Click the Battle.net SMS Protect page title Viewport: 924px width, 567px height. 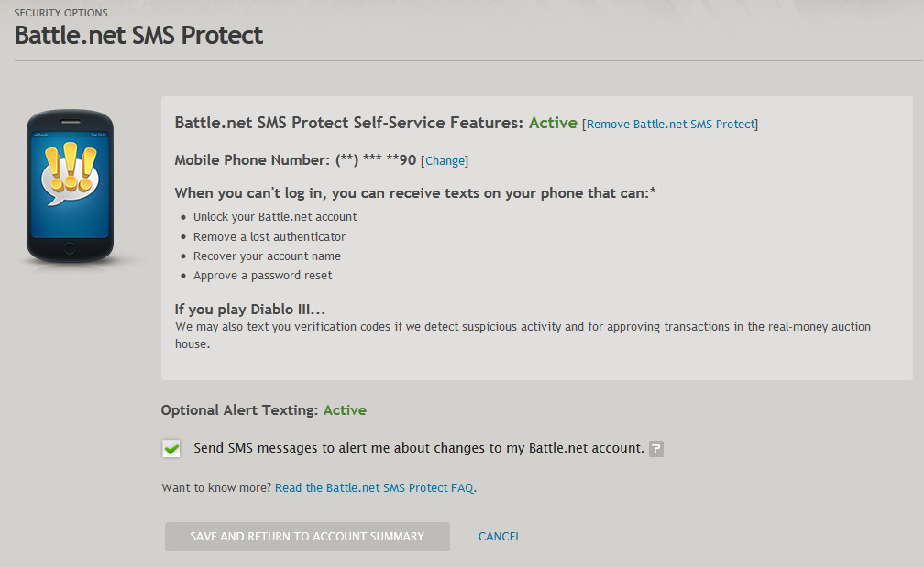[x=138, y=36]
